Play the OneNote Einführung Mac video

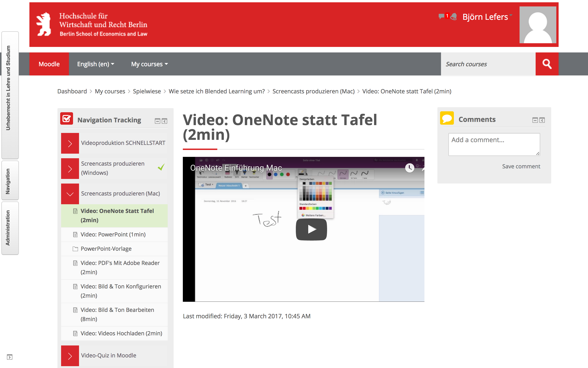(x=311, y=229)
